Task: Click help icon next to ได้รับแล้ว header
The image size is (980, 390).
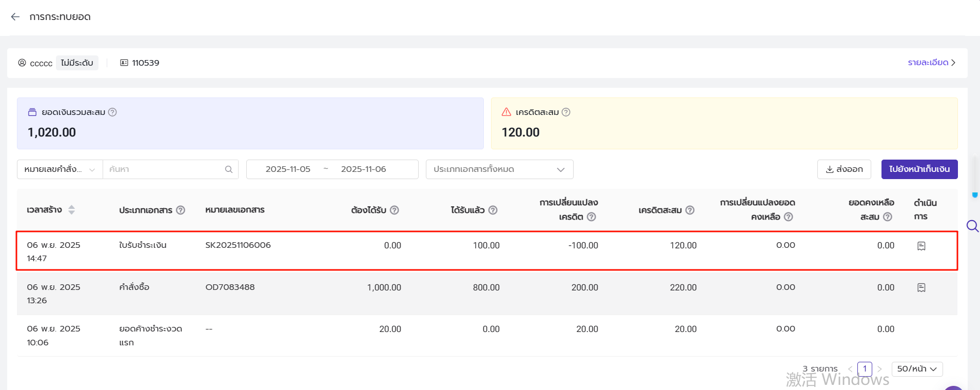Action: [493, 210]
